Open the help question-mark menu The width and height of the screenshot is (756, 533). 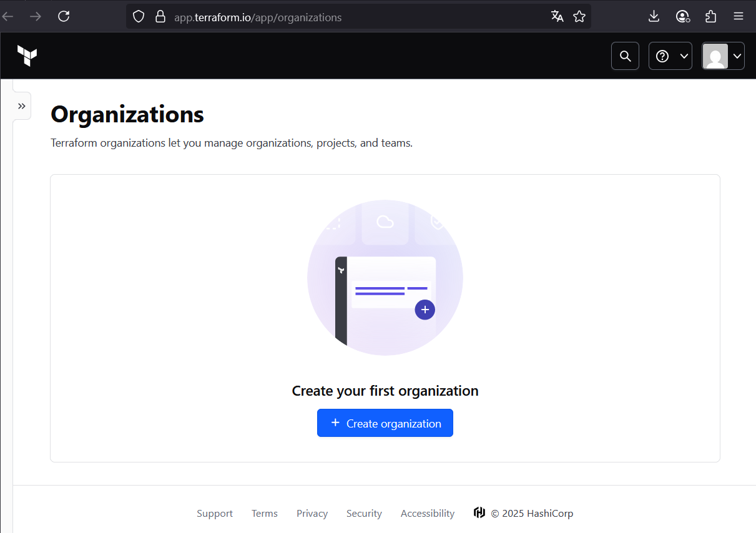(670, 56)
